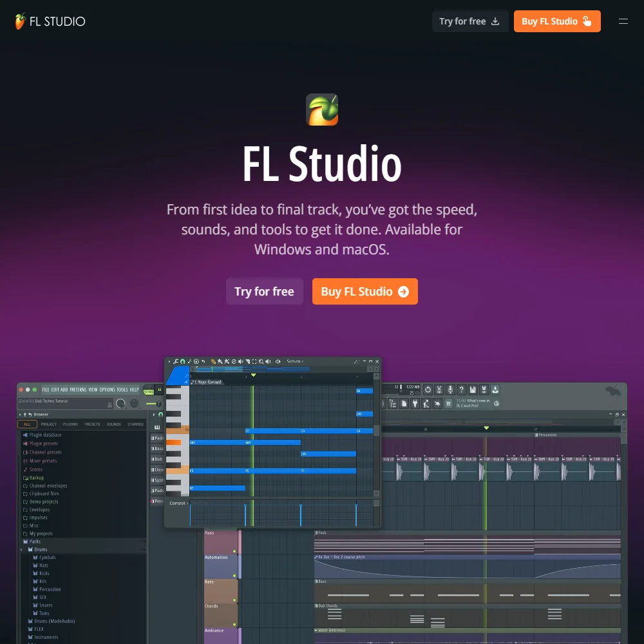Open the HELP menu

click(135, 390)
